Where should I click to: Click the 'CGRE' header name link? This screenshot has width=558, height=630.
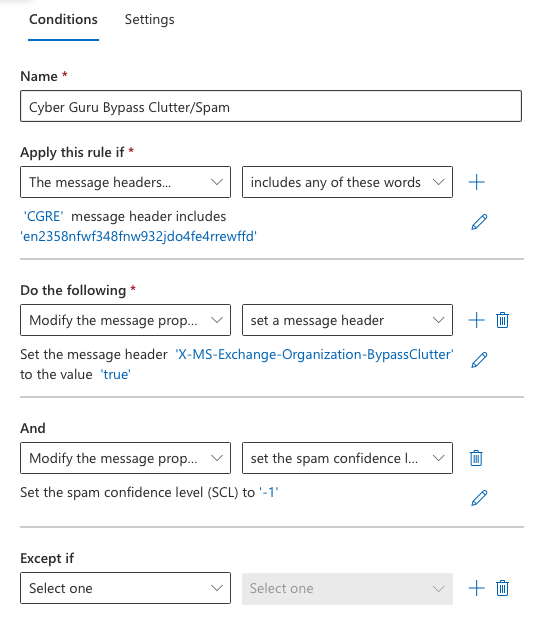(43, 217)
